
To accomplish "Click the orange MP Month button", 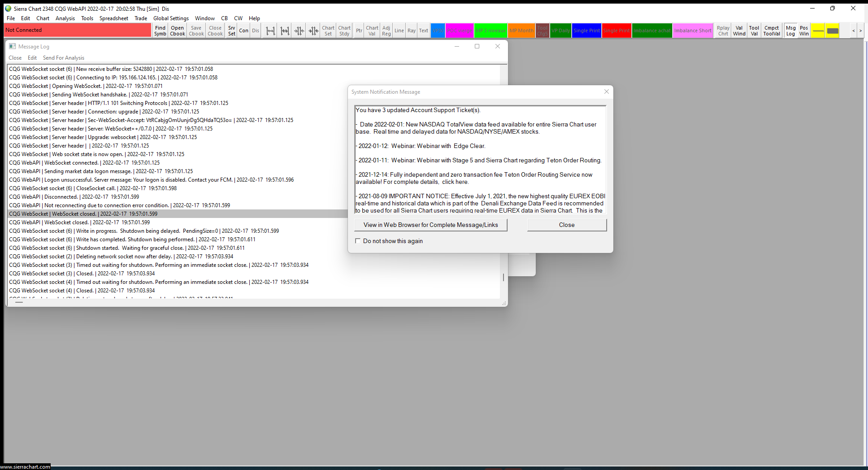I will [522, 30].
